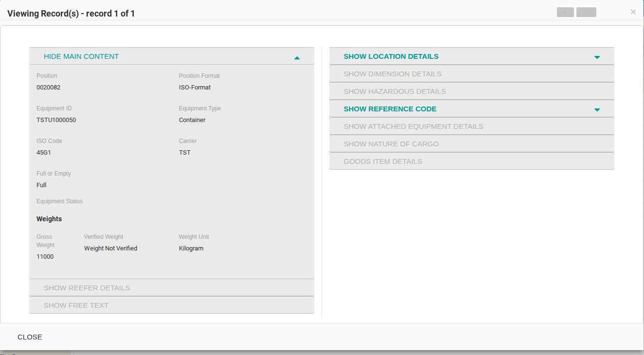Click Carrier value TST

pos(185,153)
